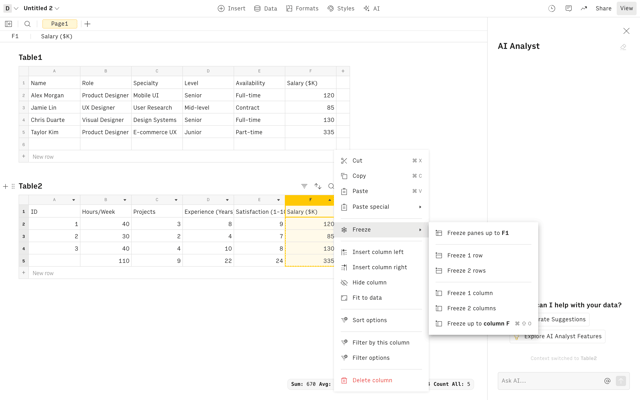Open Table2 column F header arrow
This screenshot has height=400, width=640.
[x=329, y=200]
